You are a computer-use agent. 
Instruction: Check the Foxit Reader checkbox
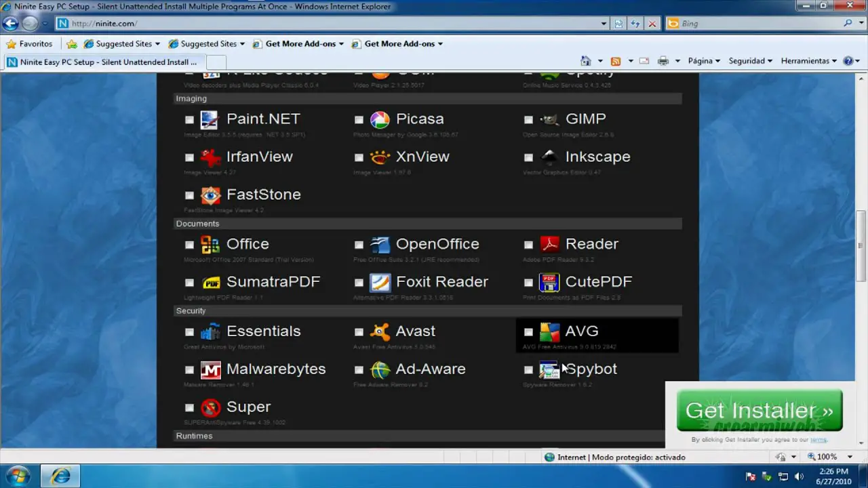359,283
